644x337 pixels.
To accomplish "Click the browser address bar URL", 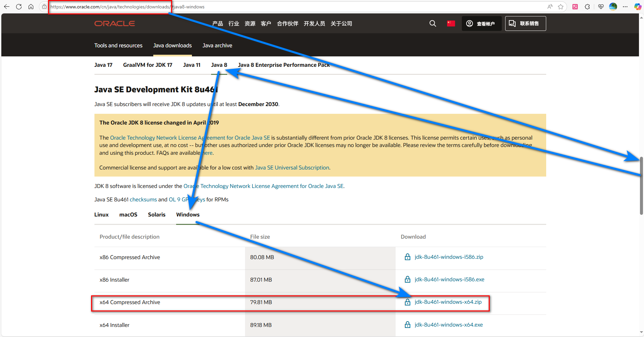I will (x=127, y=7).
